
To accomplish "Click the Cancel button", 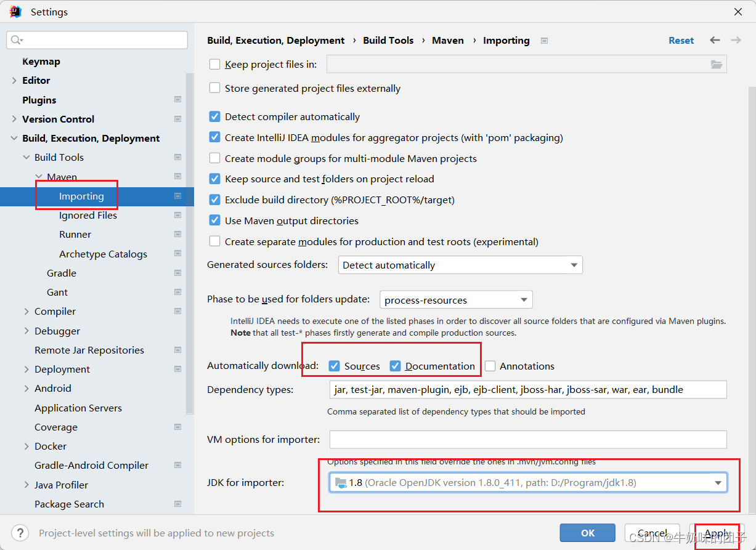I will click(x=652, y=533).
